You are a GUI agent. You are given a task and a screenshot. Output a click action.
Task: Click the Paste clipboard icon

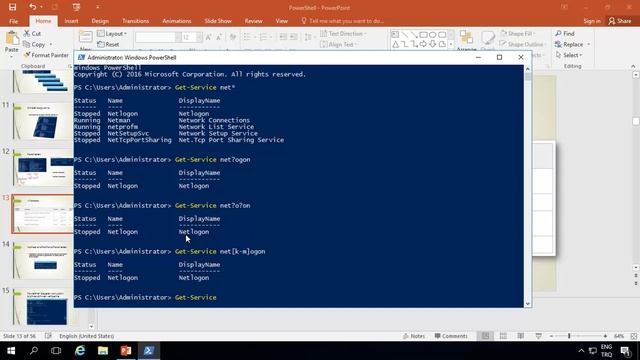tap(12, 39)
